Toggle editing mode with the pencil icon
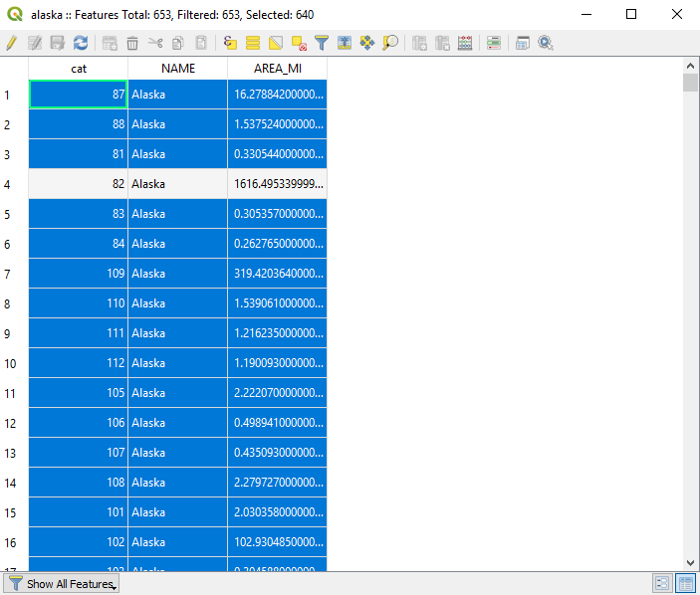This screenshot has height=595, width=700. pos(12,43)
